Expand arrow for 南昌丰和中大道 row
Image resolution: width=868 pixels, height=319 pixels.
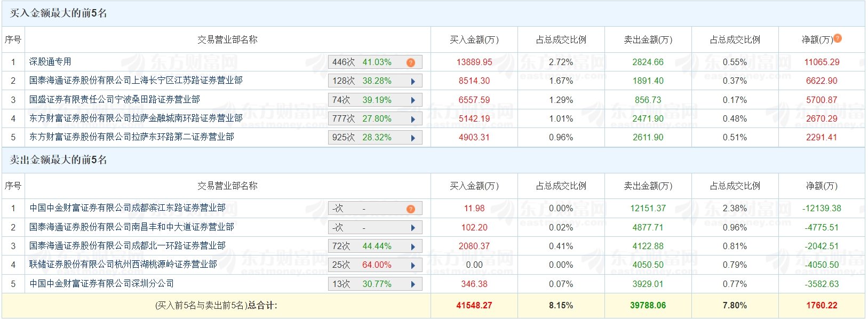click(x=413, y=228)
